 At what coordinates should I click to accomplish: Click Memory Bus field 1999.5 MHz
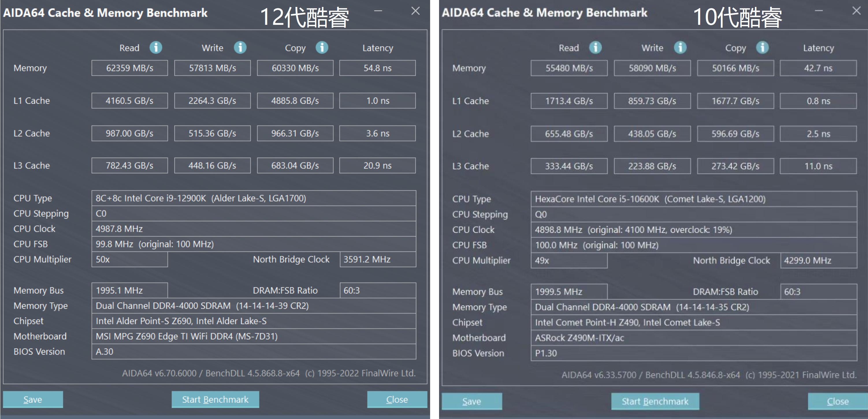[x=569, y=292]
